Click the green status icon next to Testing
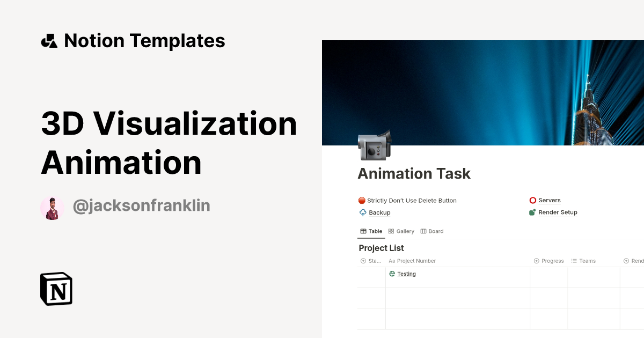The width and height of the screenshot is (644, 338). 393,274
